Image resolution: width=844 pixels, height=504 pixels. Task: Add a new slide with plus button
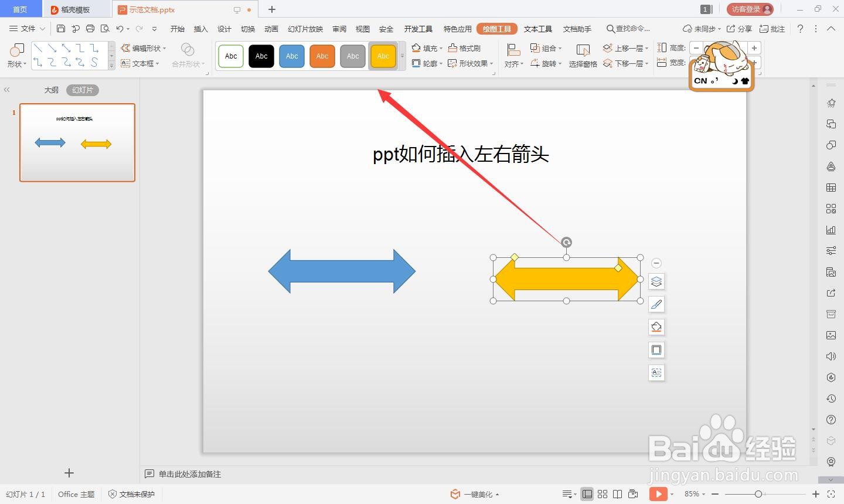click(x=69, y=473)
